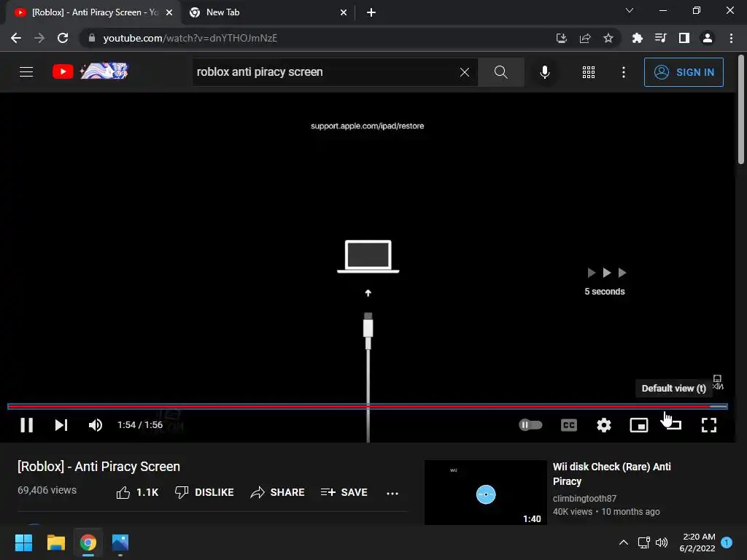
Task: Share this page icon in address bar
Action: [585, 38]
